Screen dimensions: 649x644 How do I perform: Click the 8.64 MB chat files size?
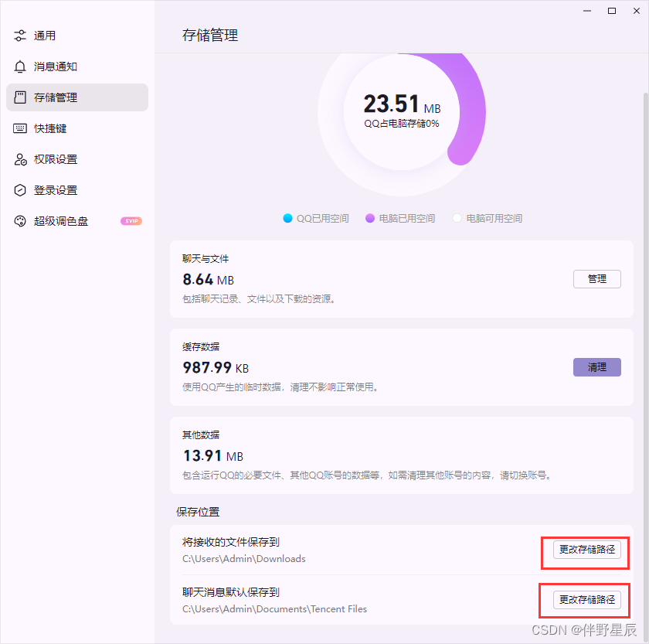[x=208, y=280]
